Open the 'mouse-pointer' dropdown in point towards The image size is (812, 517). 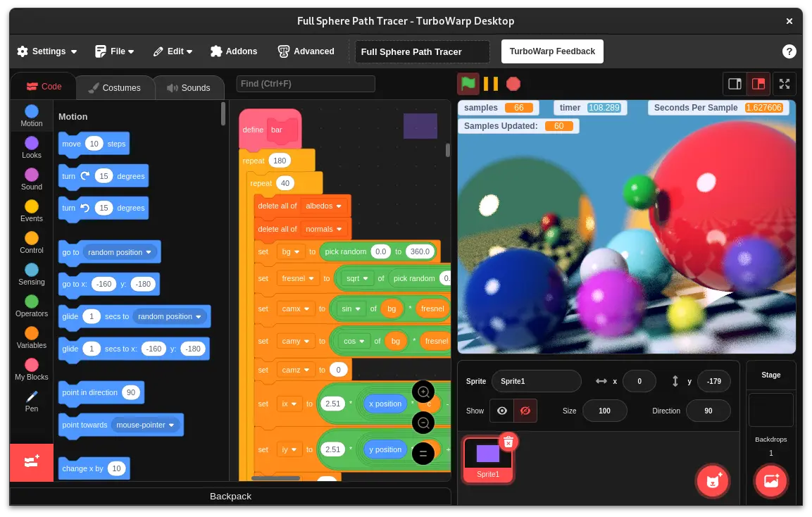(x=172, y=425)
